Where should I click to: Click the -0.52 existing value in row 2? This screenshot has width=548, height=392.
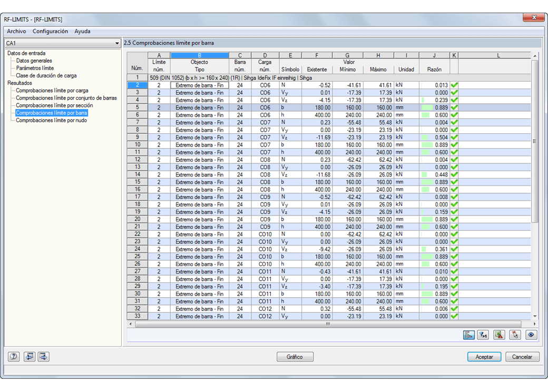(317, 85)
